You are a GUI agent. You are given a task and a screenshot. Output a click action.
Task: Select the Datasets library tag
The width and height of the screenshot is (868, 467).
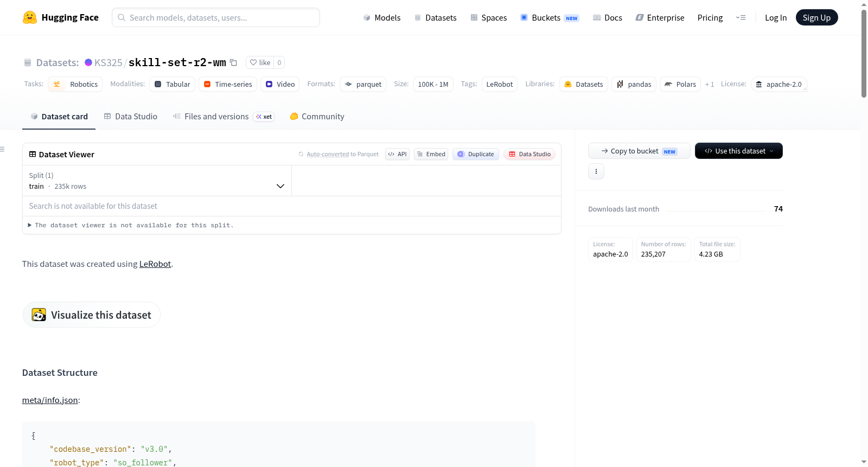click(584, 84)
